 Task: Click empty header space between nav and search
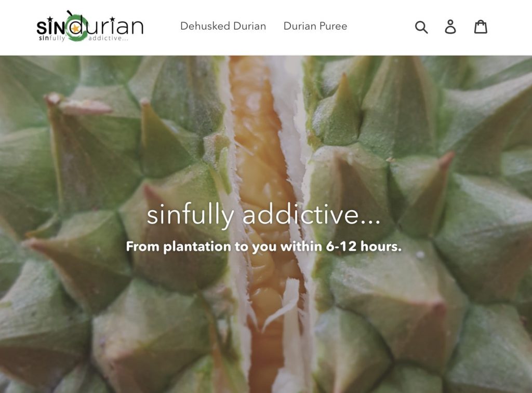coord(380,26)
